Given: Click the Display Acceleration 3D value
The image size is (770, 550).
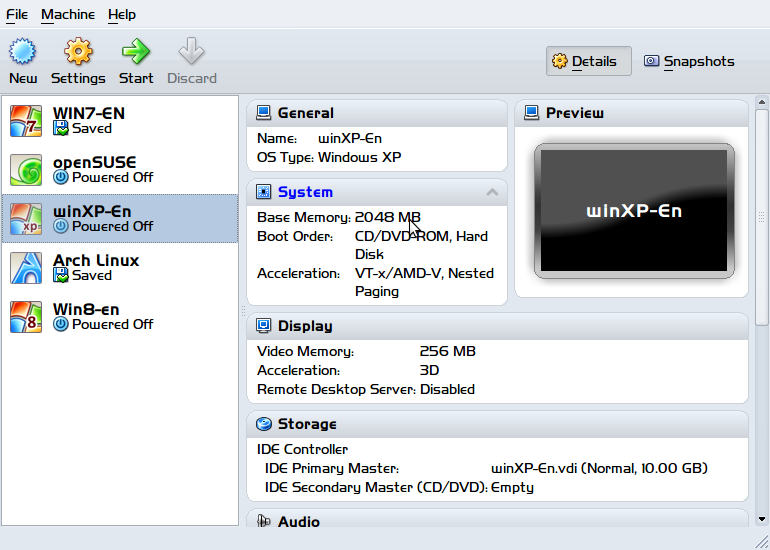Looking at the screenshot, I should tap(429, 370).
